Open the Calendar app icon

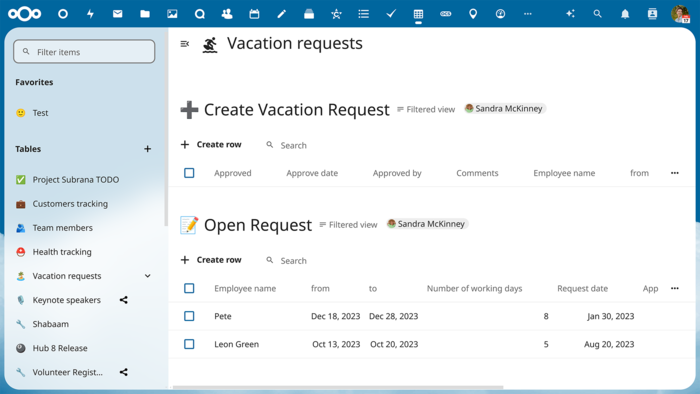[254, 14]
